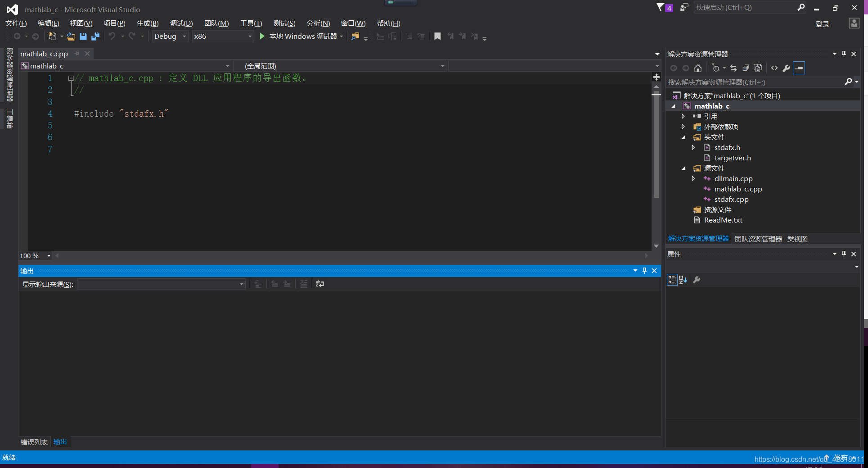This screenshot has height=468, width=868.
Task: Click the Show All Files icon
Action: [758, 68]
